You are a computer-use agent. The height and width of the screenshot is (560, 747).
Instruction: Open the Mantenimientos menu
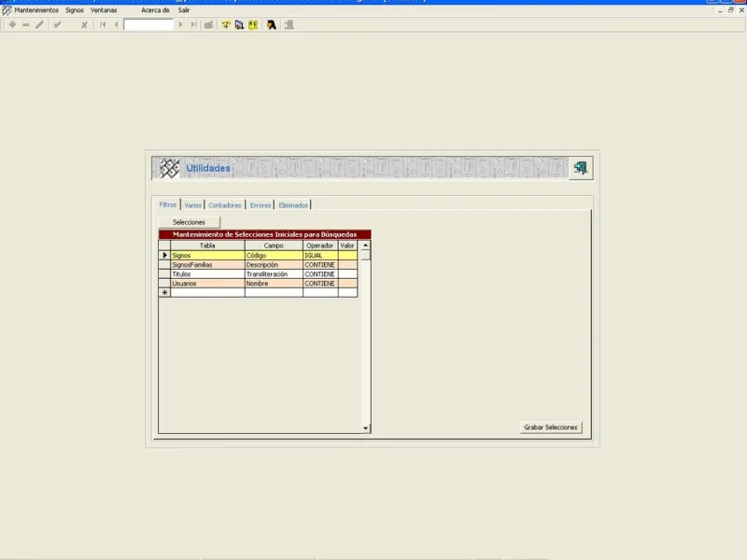[x=36, y=10]
